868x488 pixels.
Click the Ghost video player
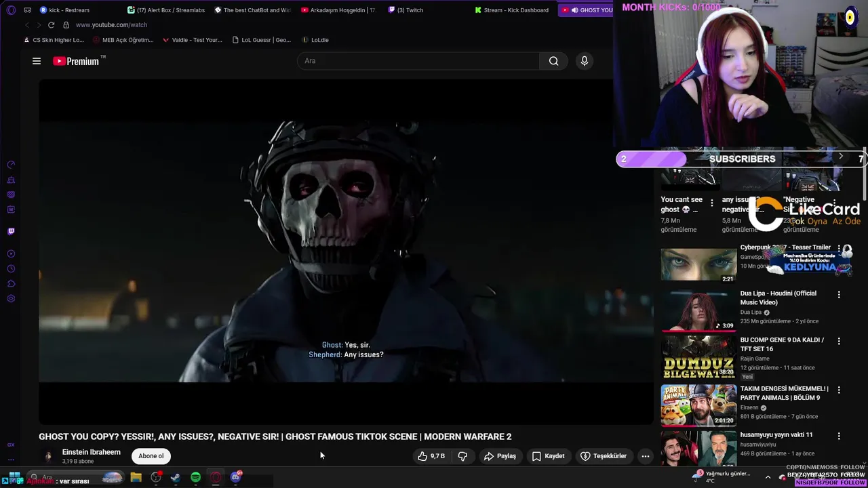pos(346,252)
